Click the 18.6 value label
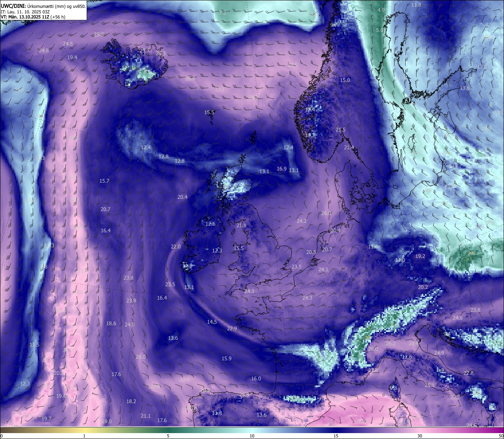 pos(111,323)
